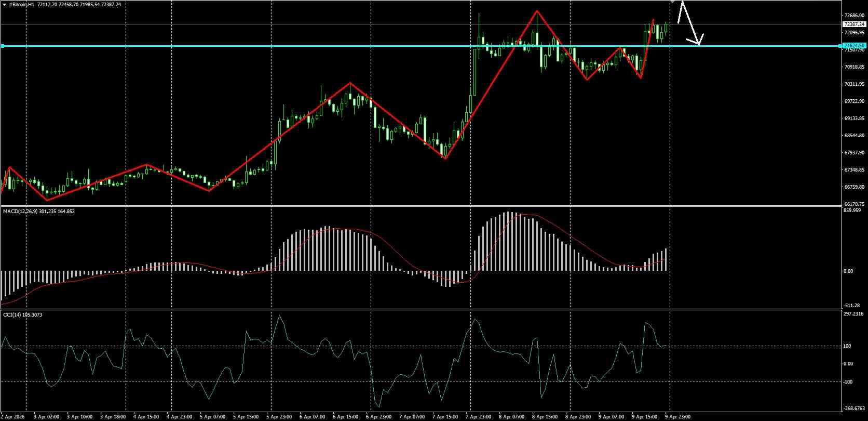Click the CCI 100 level scale label
The width and height of the screenshot is (868, 421).
[x=847, y=346]
